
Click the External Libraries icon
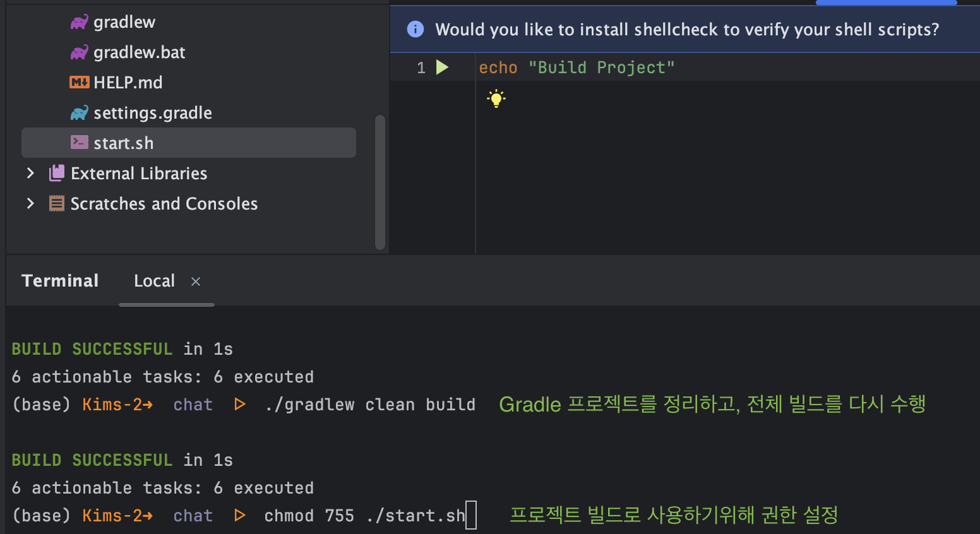[x=57, y=173]
